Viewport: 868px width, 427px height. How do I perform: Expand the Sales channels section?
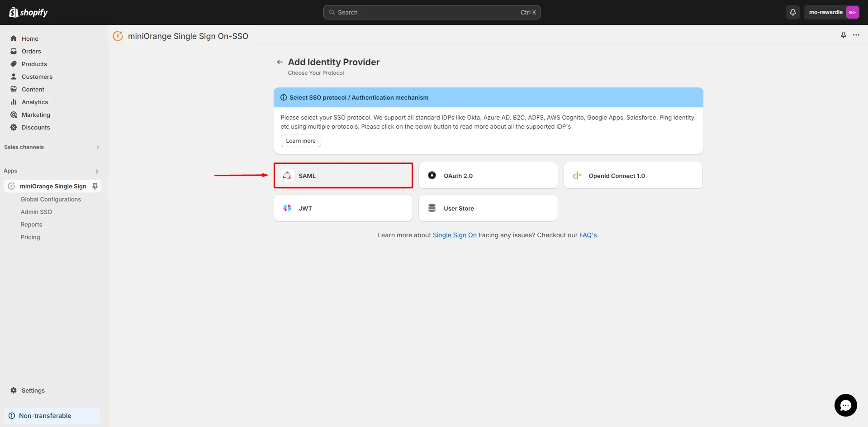pos(97,147)
